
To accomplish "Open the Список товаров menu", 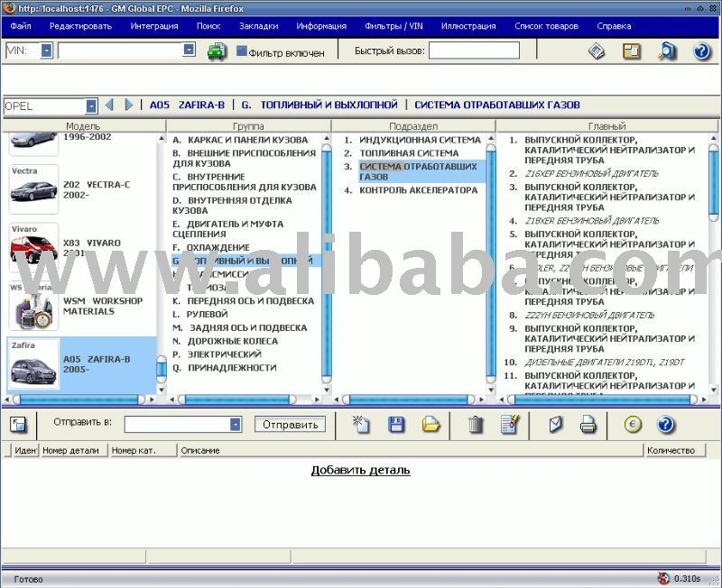I will (x=546, y=26).
